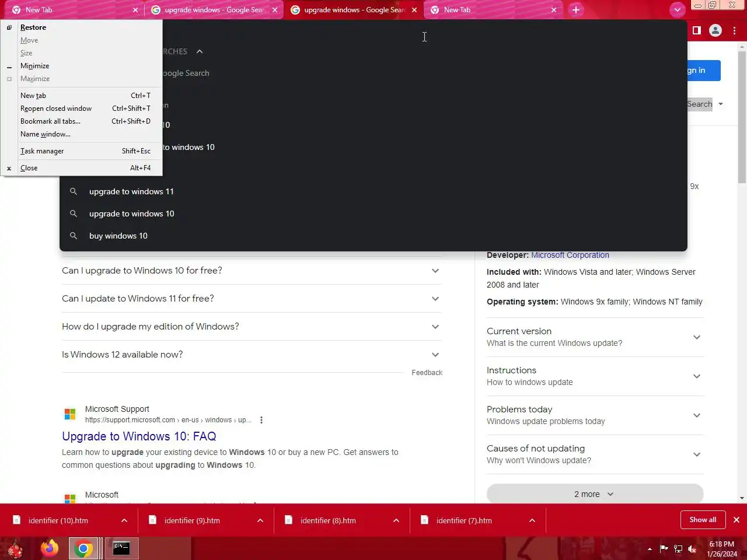Open options arrow for identifier (9).htm
The width and height of the screenshot is (747, 560).
(260, 520)
